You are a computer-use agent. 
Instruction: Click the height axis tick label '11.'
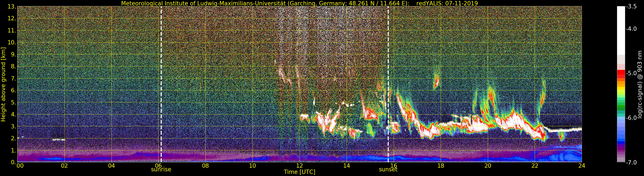click(x=12, y=31)
